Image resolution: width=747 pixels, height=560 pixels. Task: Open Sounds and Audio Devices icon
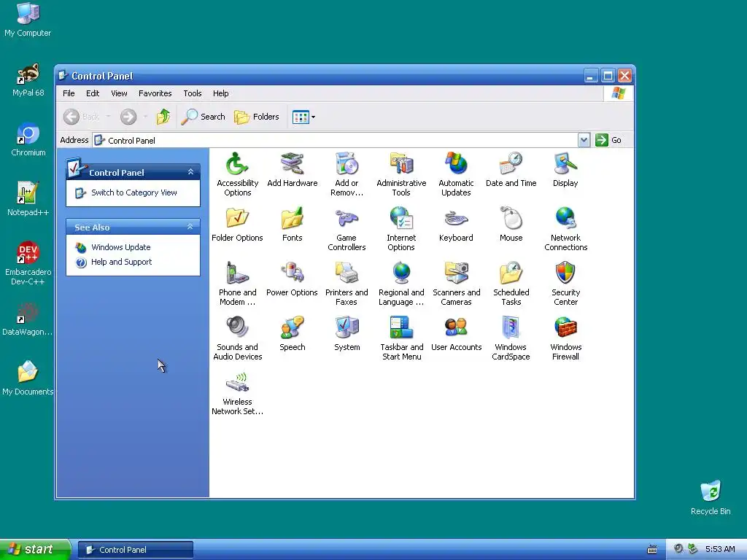tap(237, 338)
